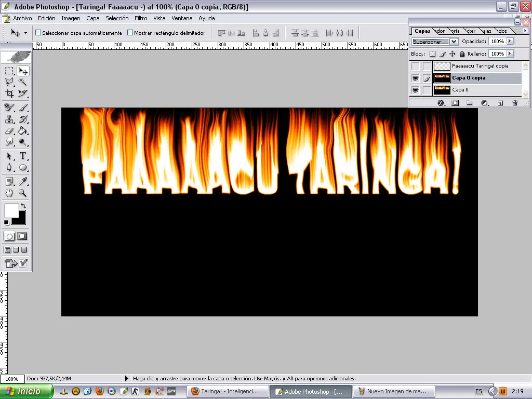Select the Slice tool

pyautogui.click(x=23, y=94)
